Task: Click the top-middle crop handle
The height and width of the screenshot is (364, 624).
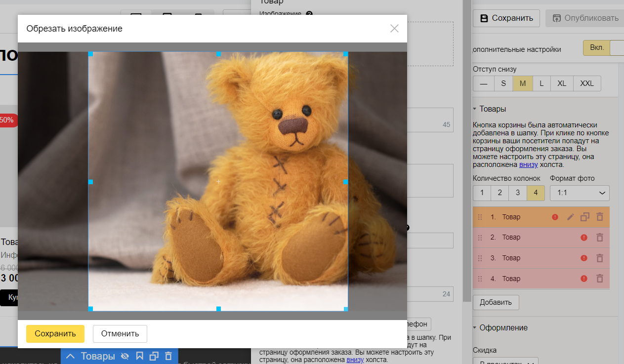Action: pyautogui.click(x=218, y=53)
